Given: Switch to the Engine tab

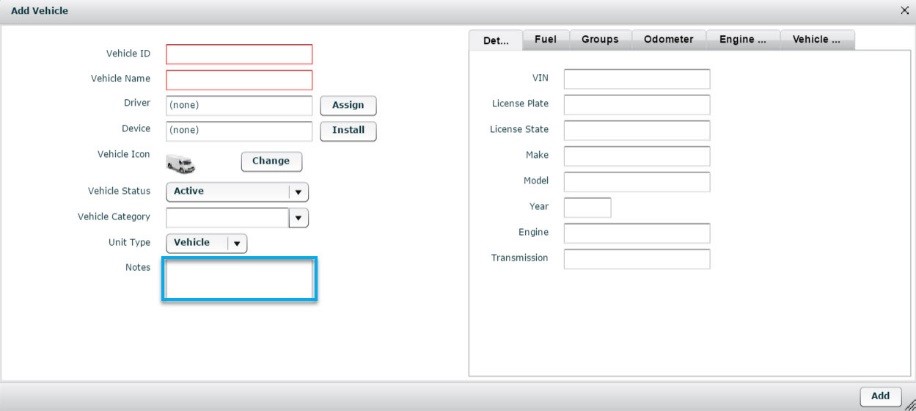Looking at the screenshot, I should [x=742, y=39].
